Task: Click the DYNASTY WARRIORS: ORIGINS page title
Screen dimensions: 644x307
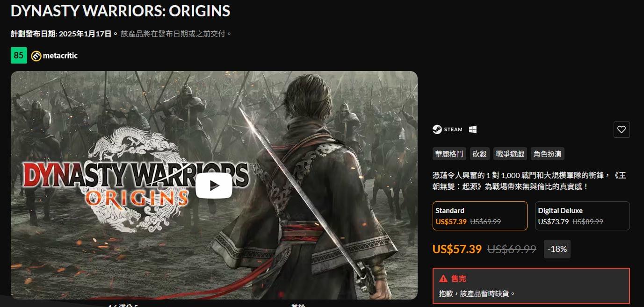Action: (x=121, y=11)
